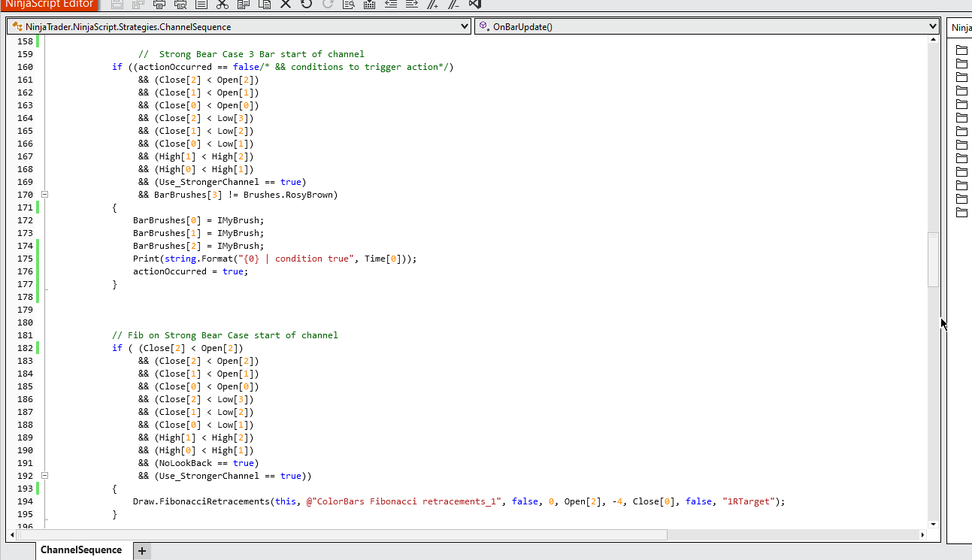
Task: Click the Paste clipboard icon
Action: (x=264, y=5)
